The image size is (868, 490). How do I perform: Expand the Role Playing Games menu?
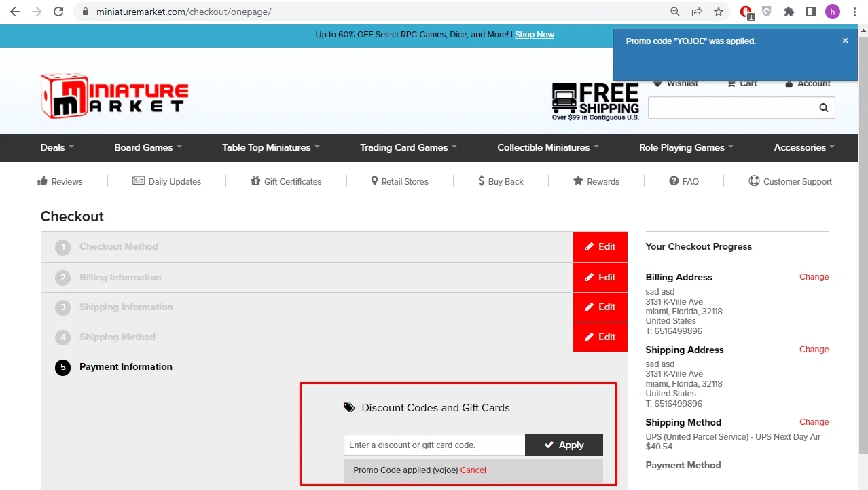[686, 147]
